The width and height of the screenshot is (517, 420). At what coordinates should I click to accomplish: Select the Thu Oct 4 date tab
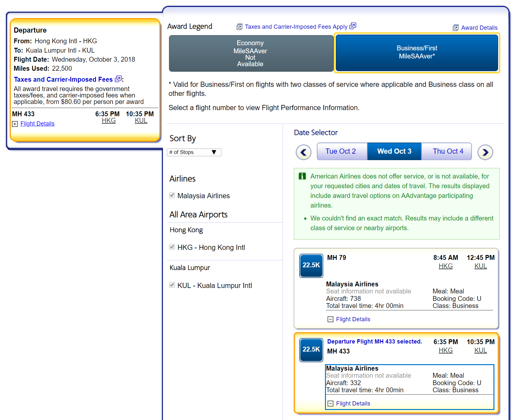pos(448,151)
